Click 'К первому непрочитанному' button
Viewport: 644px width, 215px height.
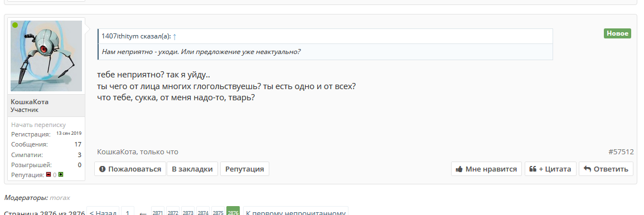pyautogui.click(x=296, y=213)
